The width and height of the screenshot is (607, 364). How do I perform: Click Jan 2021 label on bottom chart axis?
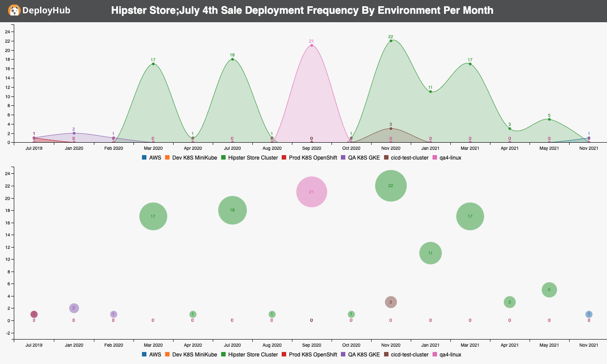click(430, 345)
